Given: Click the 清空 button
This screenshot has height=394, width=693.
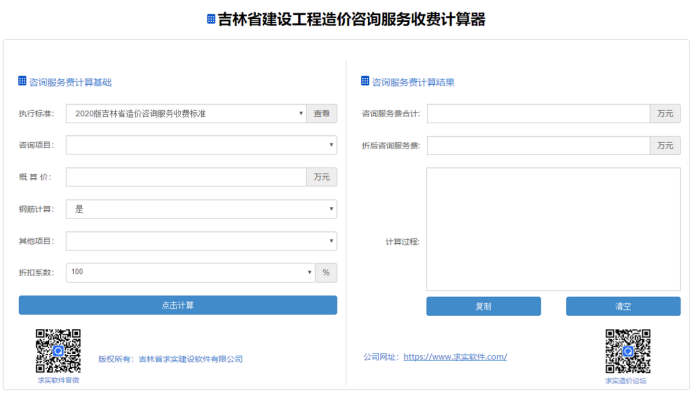Looking at the screenshot, I should click(623, 306).
